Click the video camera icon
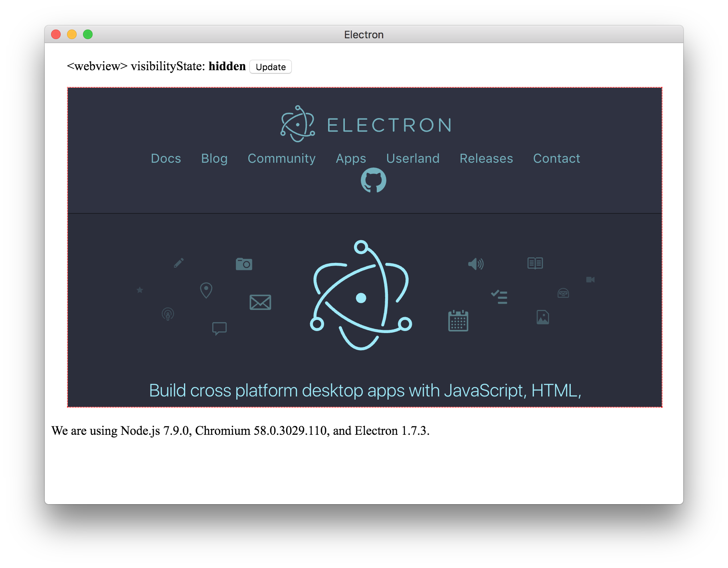 coord(590,280)
